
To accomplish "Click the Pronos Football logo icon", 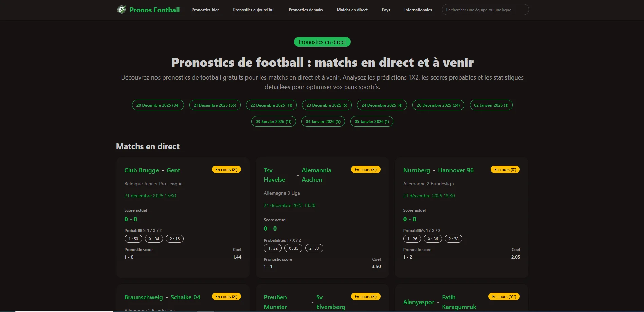I will point(122,10).
